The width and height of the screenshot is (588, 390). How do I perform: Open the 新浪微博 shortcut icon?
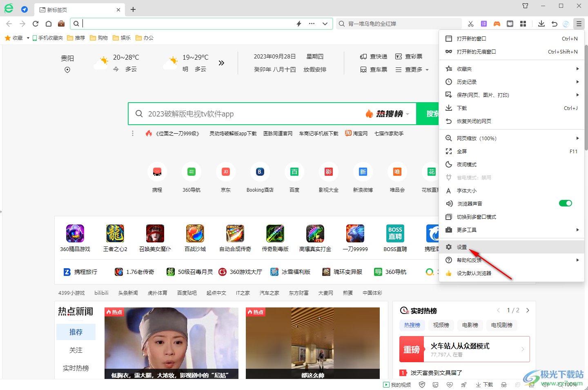(363, 172)
